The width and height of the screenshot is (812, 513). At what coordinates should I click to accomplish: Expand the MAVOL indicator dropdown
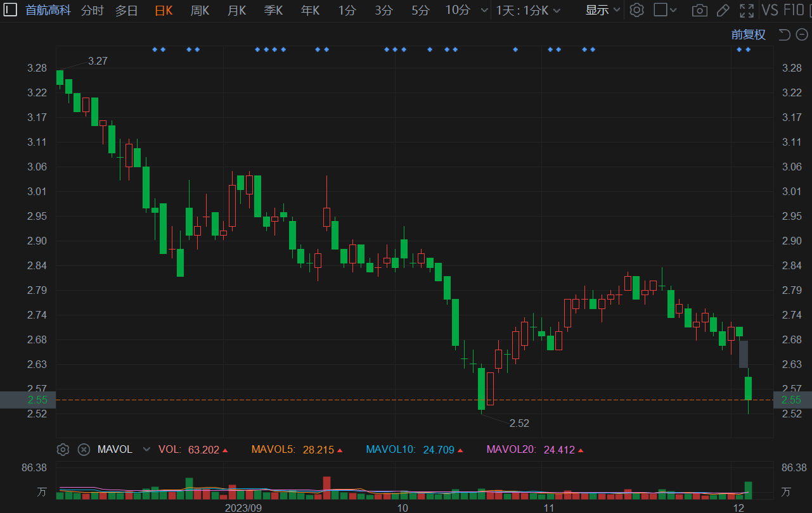[x=147, y=450]
